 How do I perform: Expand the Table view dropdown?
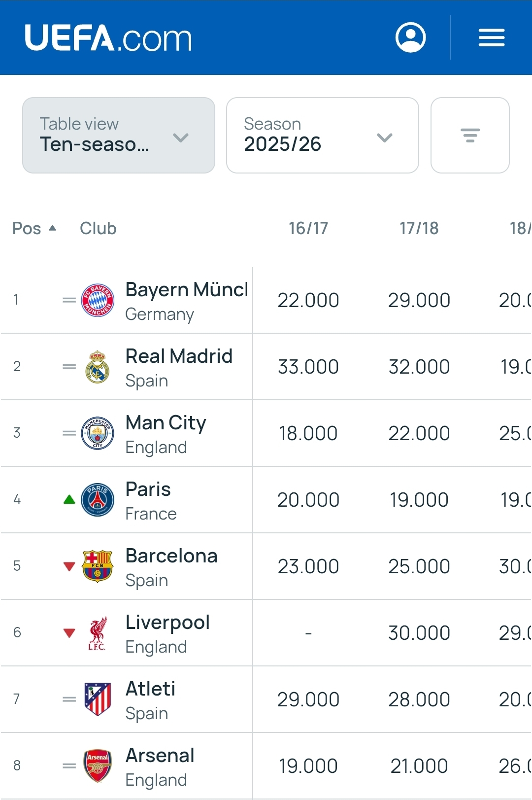click(x=119, y=135)
